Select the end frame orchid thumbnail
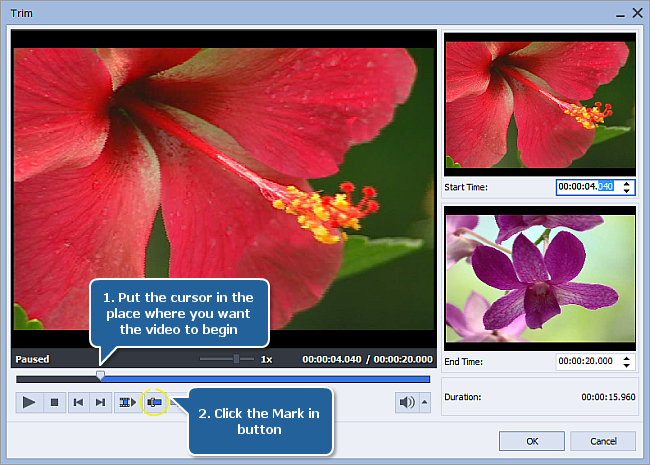This screenshot has height=465, width=650. tap(540, 278)
